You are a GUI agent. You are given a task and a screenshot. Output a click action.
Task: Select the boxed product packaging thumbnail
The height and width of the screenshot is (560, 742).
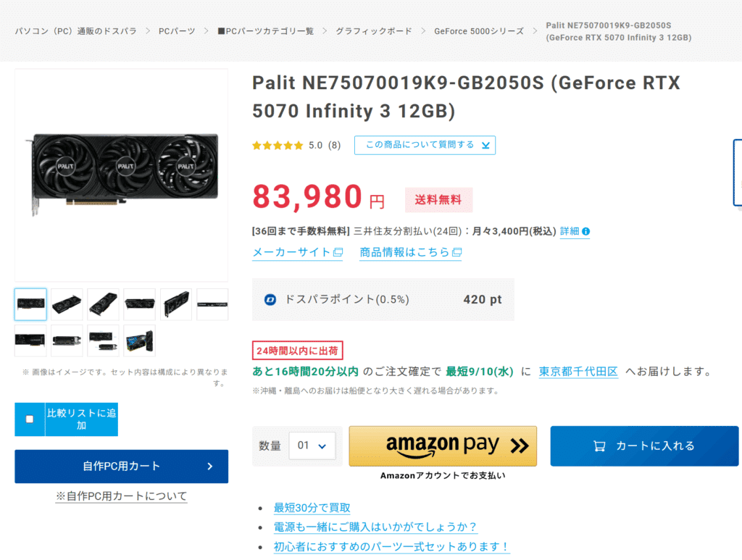[140, 340]
